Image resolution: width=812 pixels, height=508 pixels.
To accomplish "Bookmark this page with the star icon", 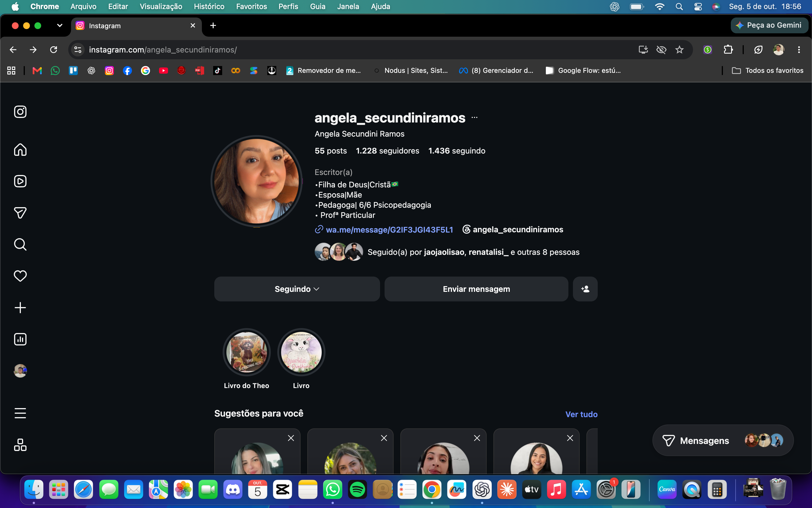I will (679, 50).
